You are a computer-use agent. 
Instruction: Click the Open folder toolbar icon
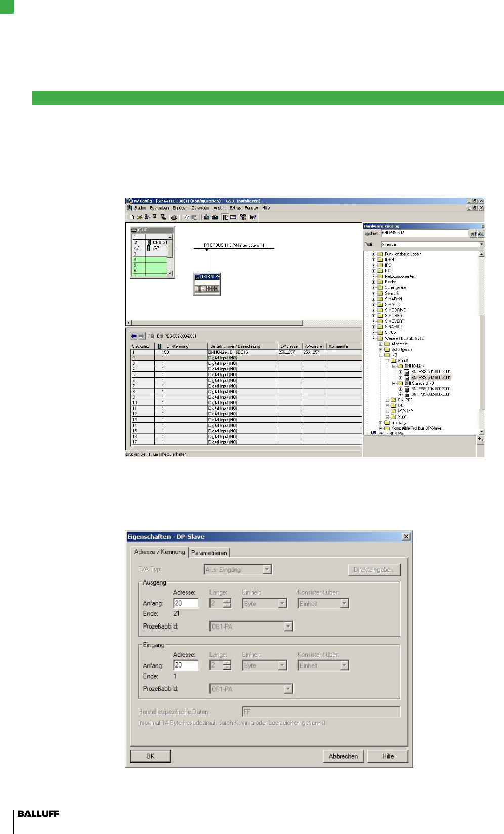(139, 217)
